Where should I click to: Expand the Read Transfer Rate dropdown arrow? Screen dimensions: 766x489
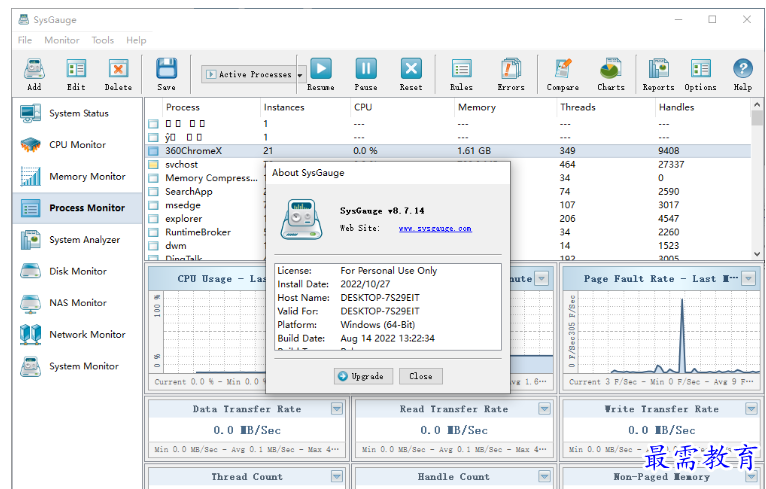544,408
